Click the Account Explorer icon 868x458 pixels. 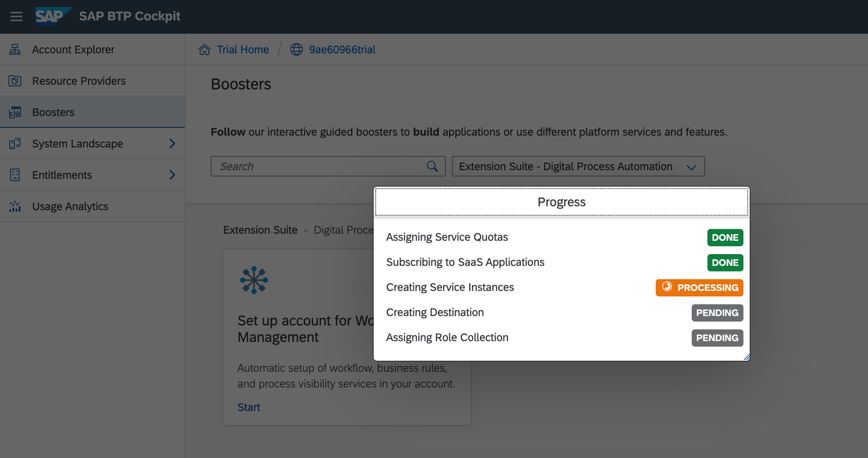click(x=15, y=49)
